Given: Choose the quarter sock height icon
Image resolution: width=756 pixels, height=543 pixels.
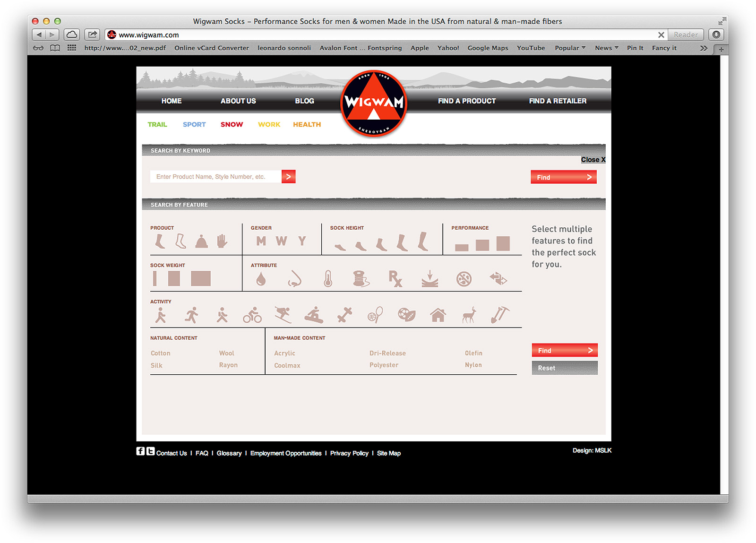Looking at the screenshot, I should pyautogui.click(x=381, y=244).
